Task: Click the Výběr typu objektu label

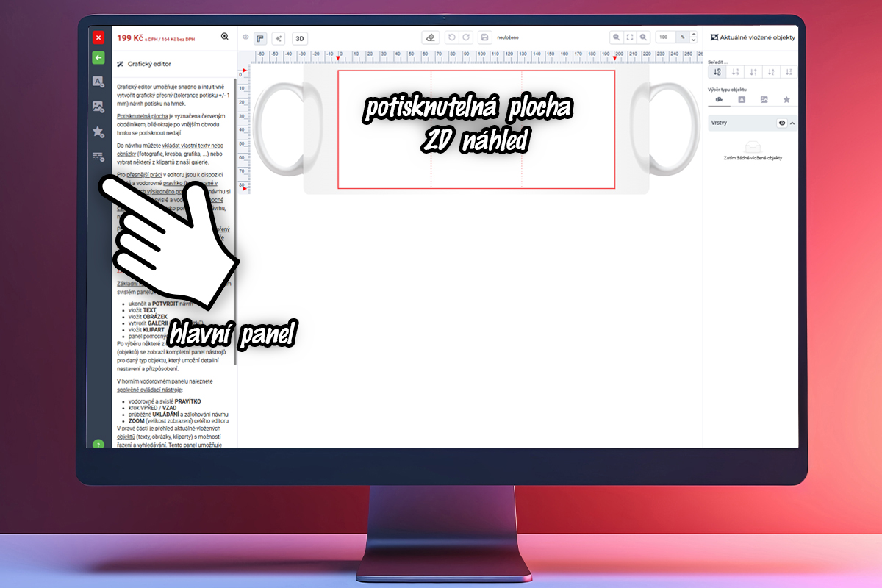Action: pyautogui.click(x=728, y=89)
